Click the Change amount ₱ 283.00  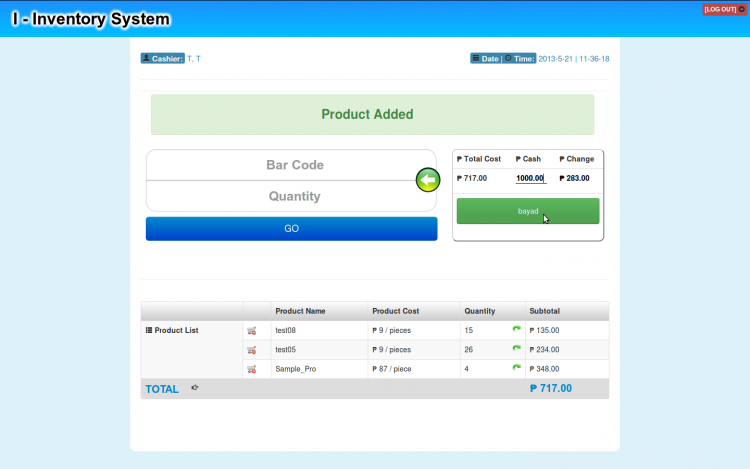click(574, 178)
